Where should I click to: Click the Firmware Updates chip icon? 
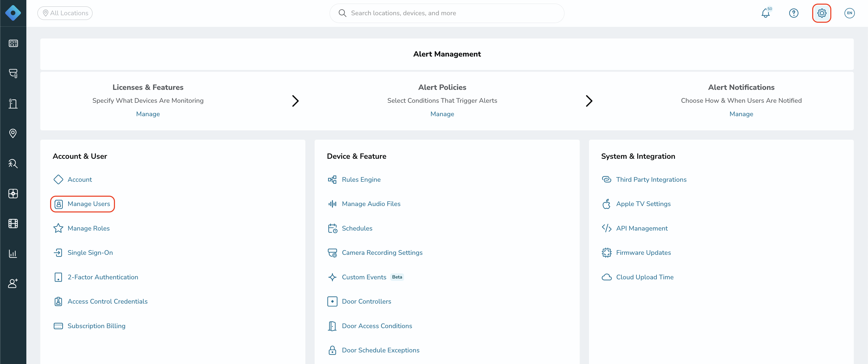(607, 252)
